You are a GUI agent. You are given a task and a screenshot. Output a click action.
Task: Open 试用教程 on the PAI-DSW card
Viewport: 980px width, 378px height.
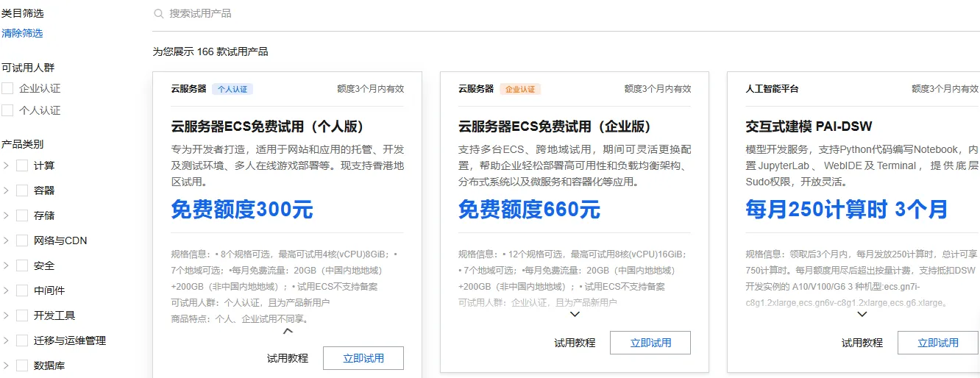(x=862, y=343)
